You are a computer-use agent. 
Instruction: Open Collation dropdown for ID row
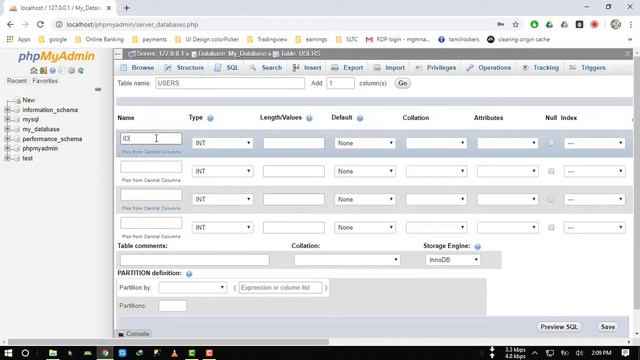(x=436, y=143)
